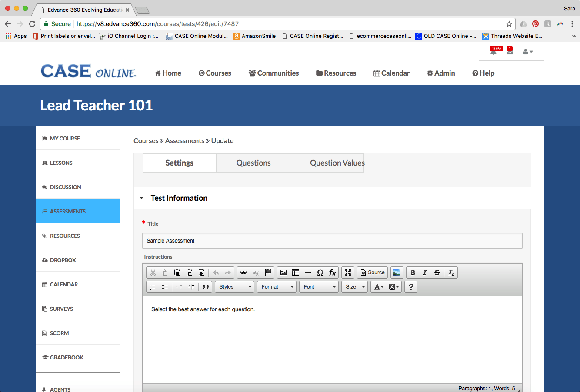
Task: Collapse the Test Information section
Action: tap(142, 198)
